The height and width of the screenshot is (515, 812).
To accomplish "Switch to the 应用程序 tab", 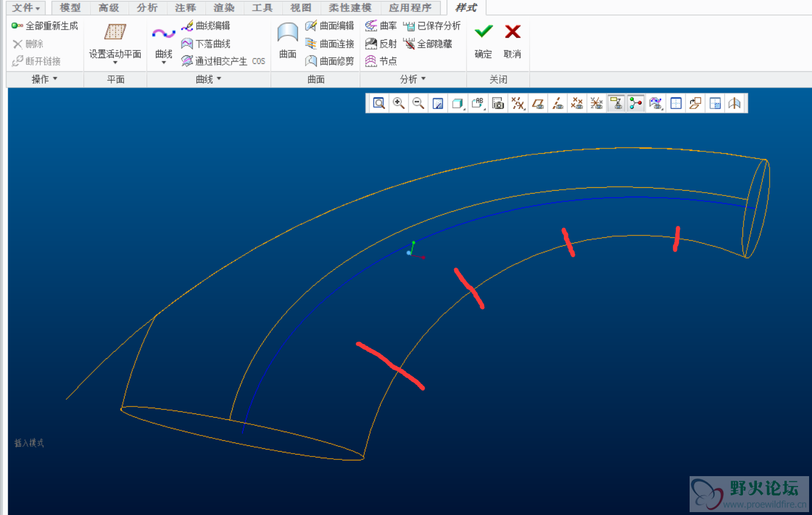I will pyautogui.click(x=410, y=8).
